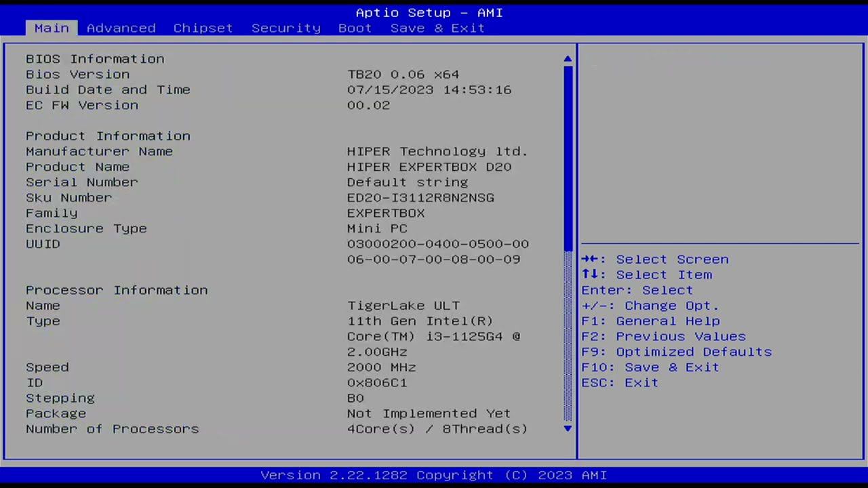The height and width of the screenshot is (488, 868).
Task: Click the Select Item help line
Action: 647,274
